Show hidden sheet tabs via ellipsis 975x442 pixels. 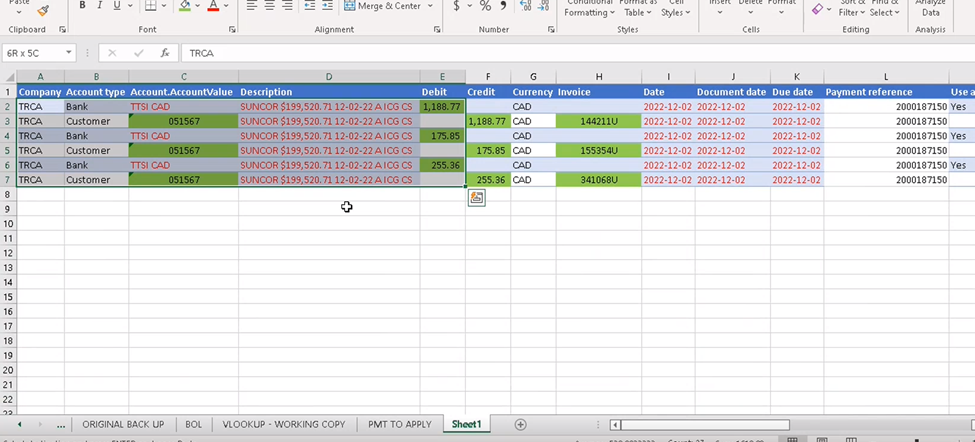coord(61,425)
